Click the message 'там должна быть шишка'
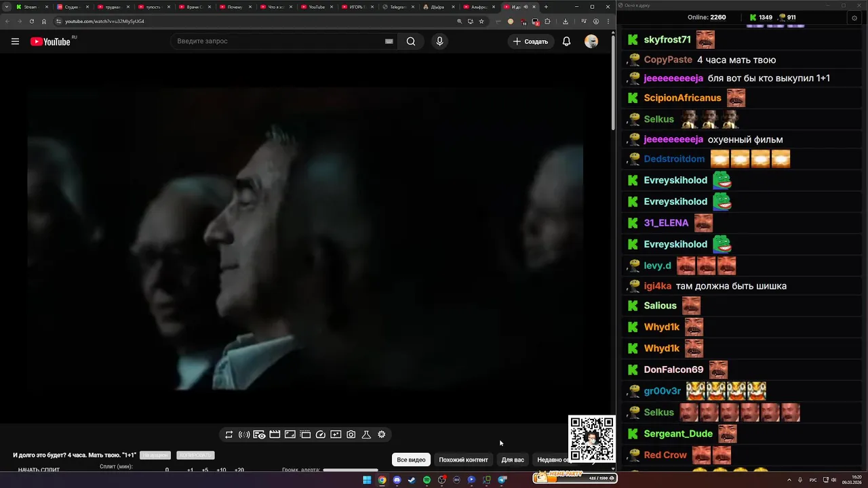This screenshot has width=868, height=488. [731, 286]
